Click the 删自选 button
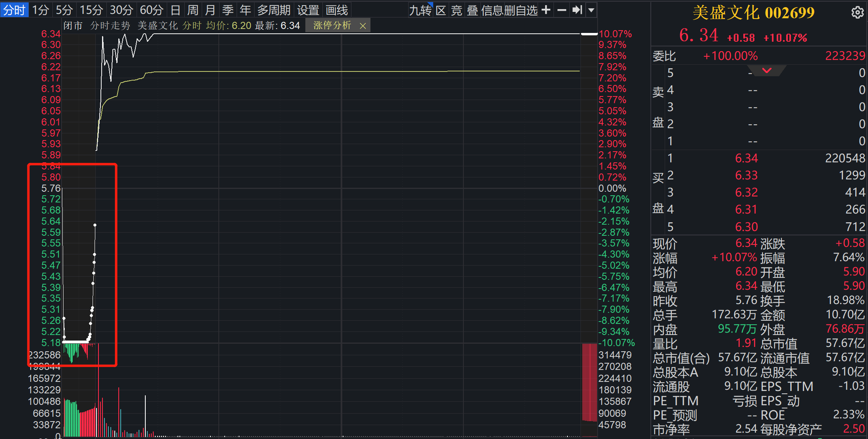Image resolution: width=868 pixels, height=439 pixels. [x=521, y=10]
